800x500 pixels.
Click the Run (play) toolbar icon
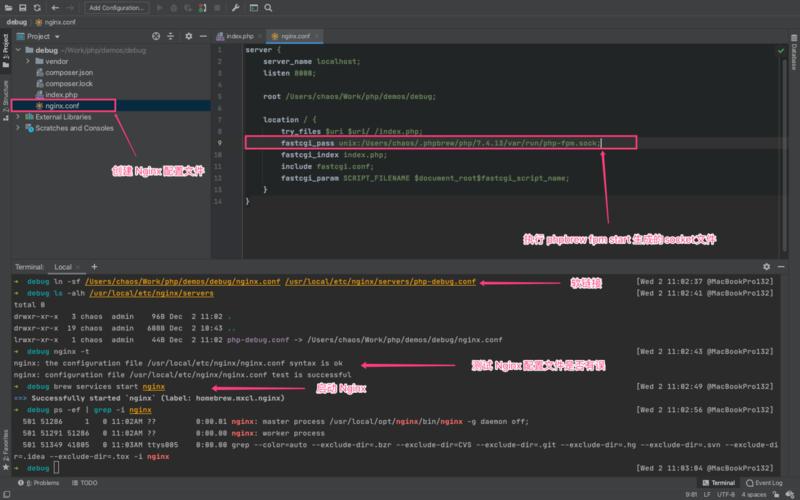point(160,8)
